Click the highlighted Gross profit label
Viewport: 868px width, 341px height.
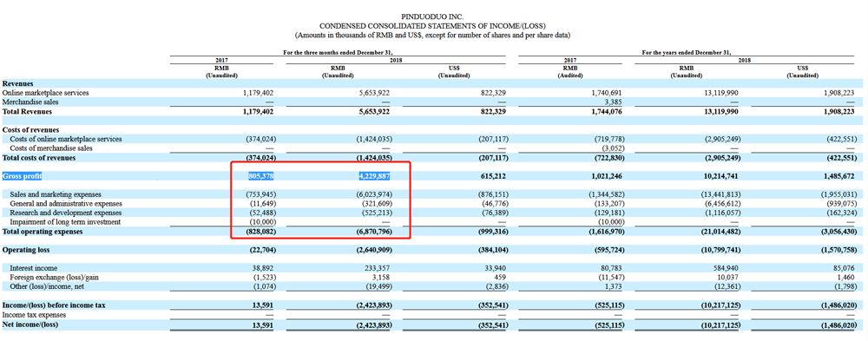coord(23,177)
